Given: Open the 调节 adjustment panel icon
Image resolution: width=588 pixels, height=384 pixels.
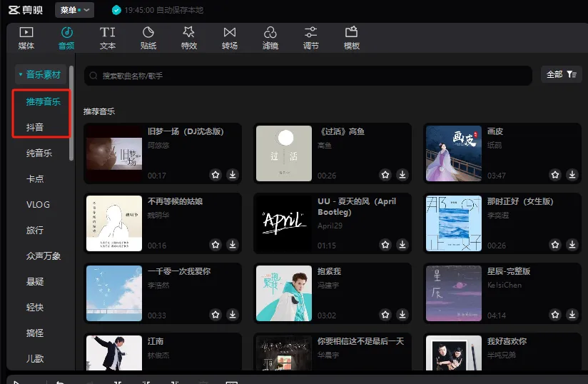Looking at the screenshot, I should (310, 38).
